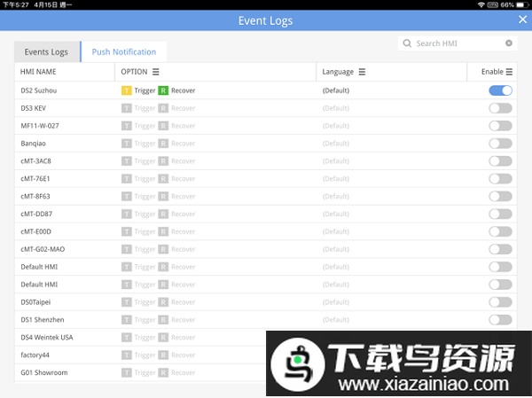Enable push notification for MF11-W-027
The image size is (532, 398).
click(x=500, y=126)
